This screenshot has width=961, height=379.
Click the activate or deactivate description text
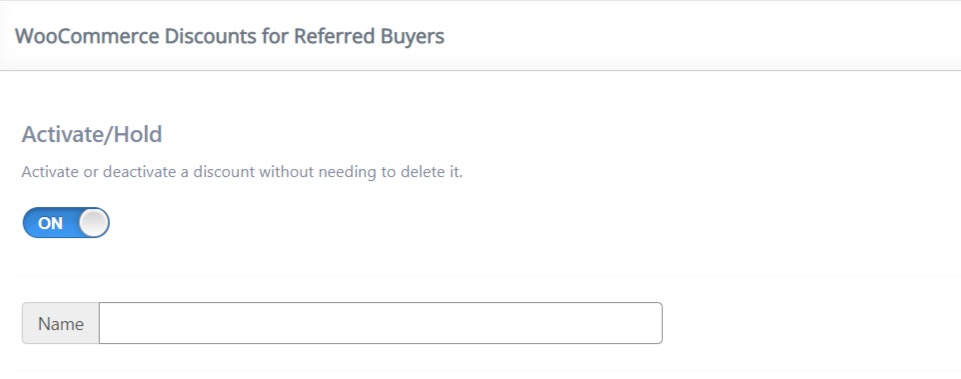point(242,172)
